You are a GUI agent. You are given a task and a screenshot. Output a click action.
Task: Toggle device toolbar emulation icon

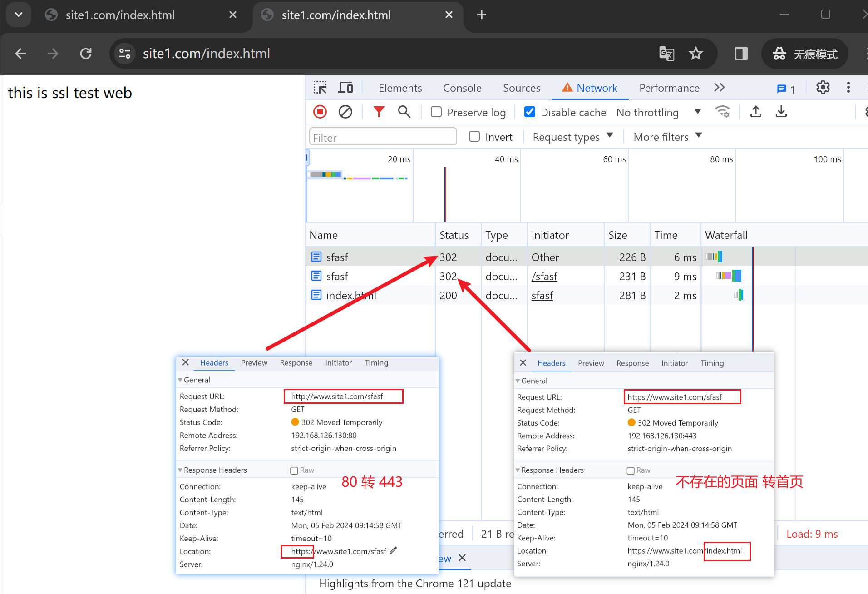point(345,88)
